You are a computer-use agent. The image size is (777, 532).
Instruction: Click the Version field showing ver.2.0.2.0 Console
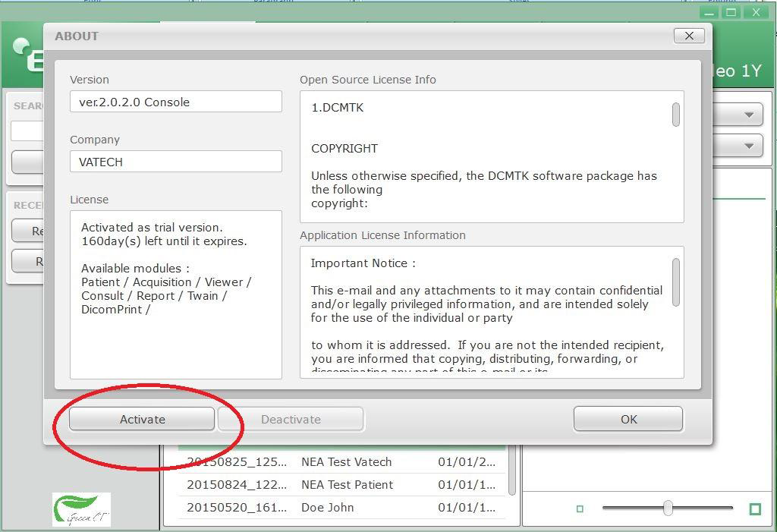tap(176, 102)
